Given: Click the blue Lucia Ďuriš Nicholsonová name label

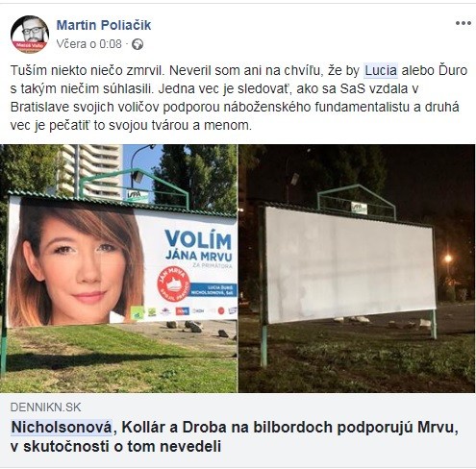Looking at the screenshot, I should pos(213,290).
